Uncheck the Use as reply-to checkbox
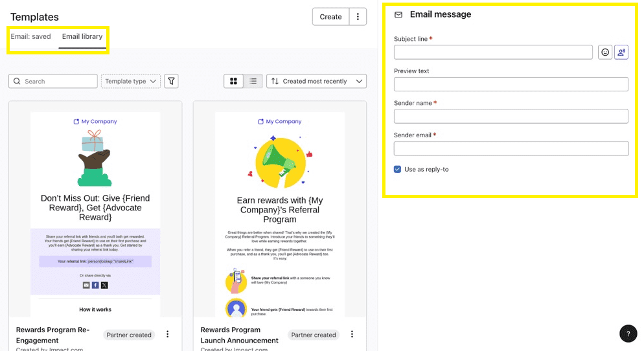The height and width of the screenshot is (351, 644). (397, 169)
